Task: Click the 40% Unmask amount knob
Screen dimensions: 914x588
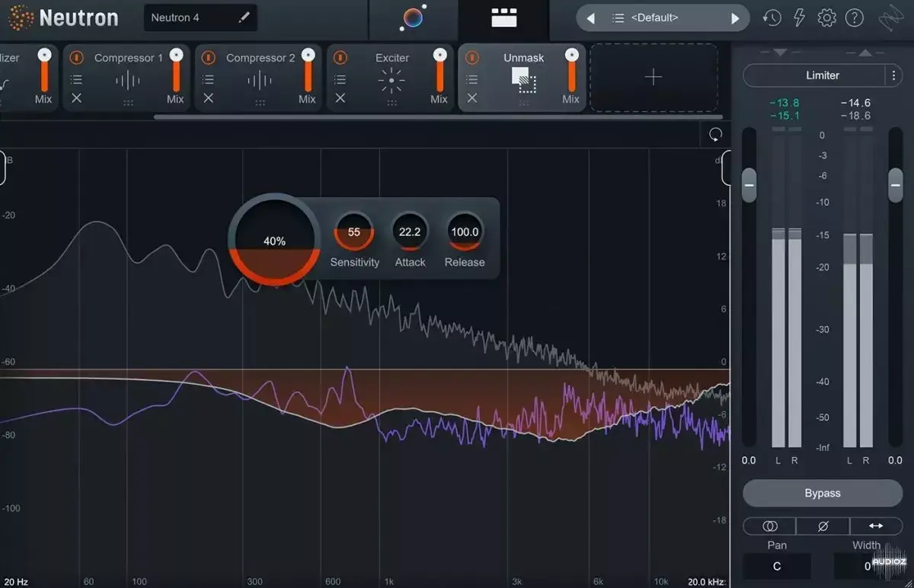Action: pos(274,239)
